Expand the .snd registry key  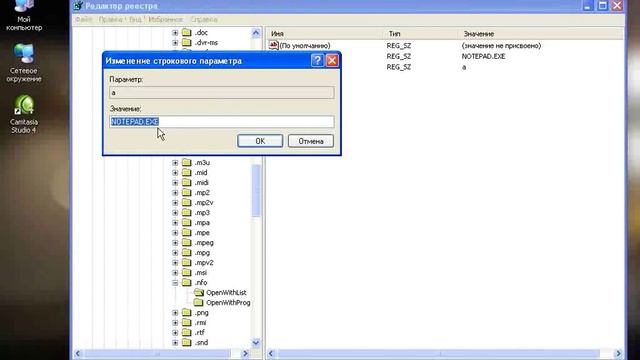pyautogui.click(x=175, y=342)
